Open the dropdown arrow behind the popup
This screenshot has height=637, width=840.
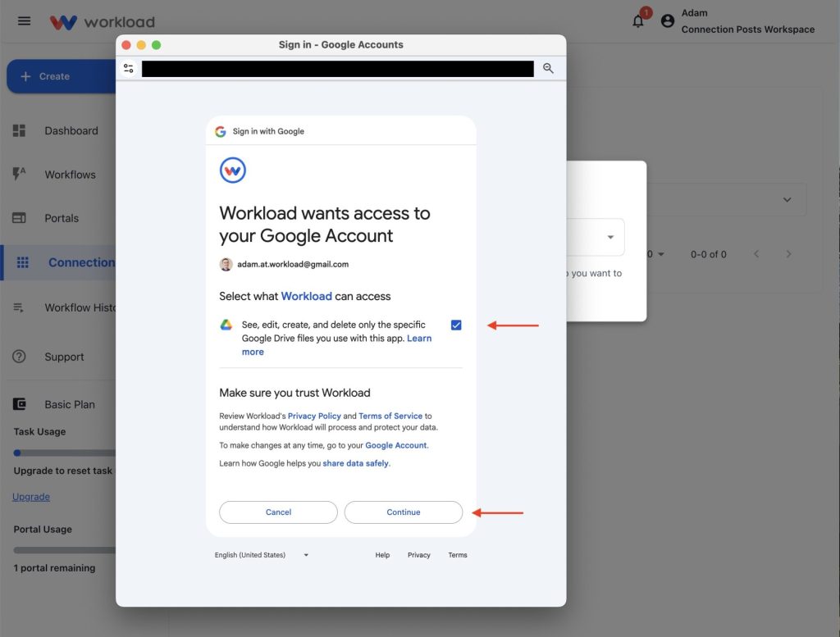click(610, 237)
